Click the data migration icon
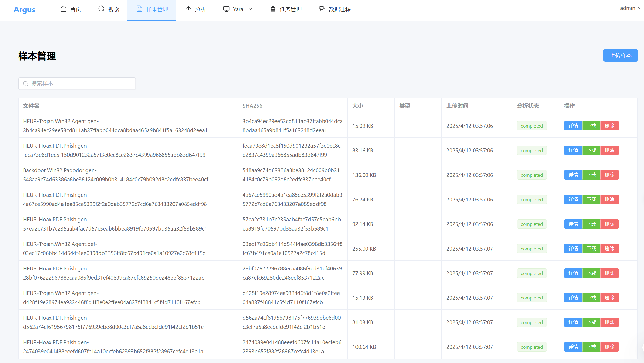Viewport: 644px width, 363px height. (322, 9)
